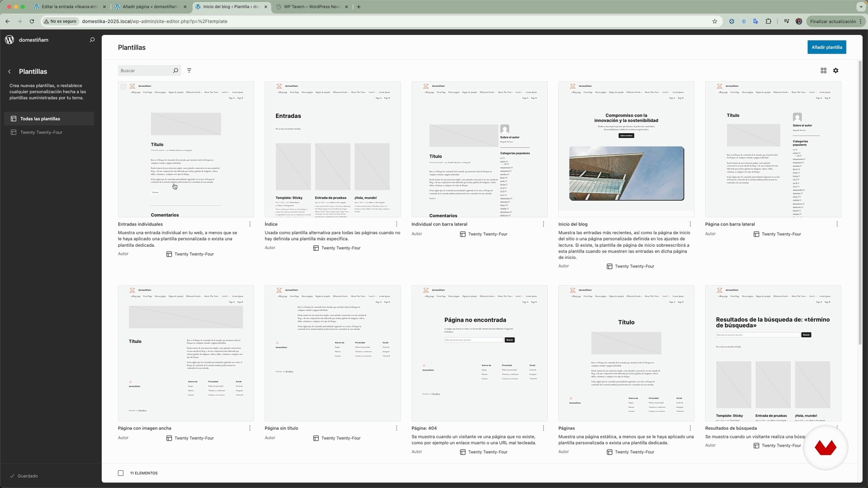Expand options for Página sin título
Image resolution: width=868 pixels, height=488 pixels.
pyautogui.click(x=396, y=428)
